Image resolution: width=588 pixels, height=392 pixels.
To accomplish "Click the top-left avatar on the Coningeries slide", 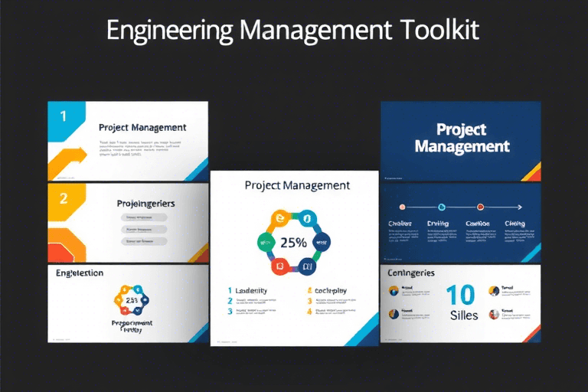I will [x=394, y=290].
